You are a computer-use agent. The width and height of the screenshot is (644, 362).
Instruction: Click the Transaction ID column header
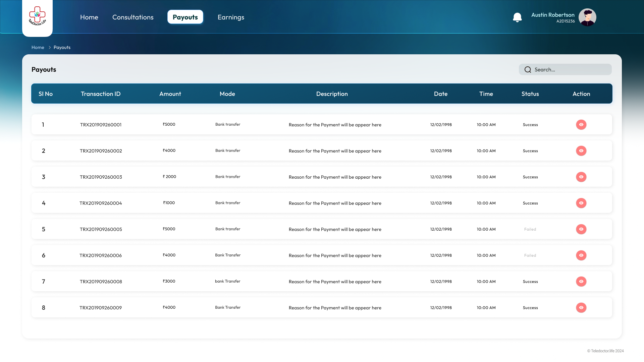[101, 94]
